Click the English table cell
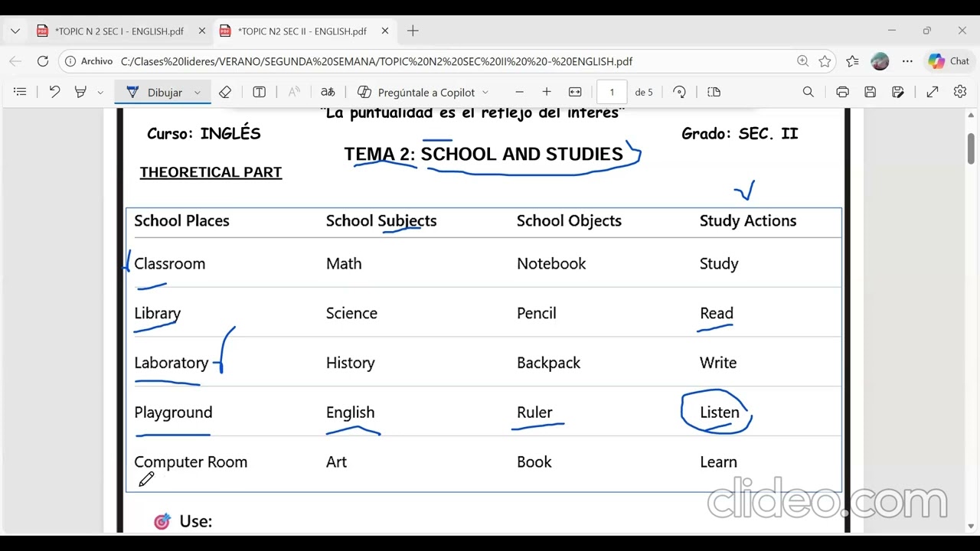 (x=350, y=412)
